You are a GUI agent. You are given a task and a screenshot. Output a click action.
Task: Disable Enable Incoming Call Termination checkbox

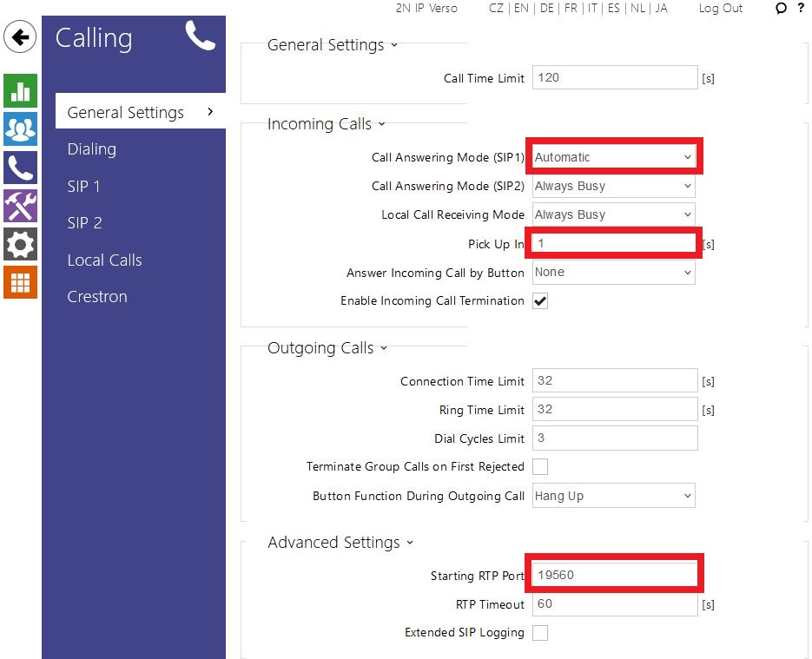(x=540, y=301)
